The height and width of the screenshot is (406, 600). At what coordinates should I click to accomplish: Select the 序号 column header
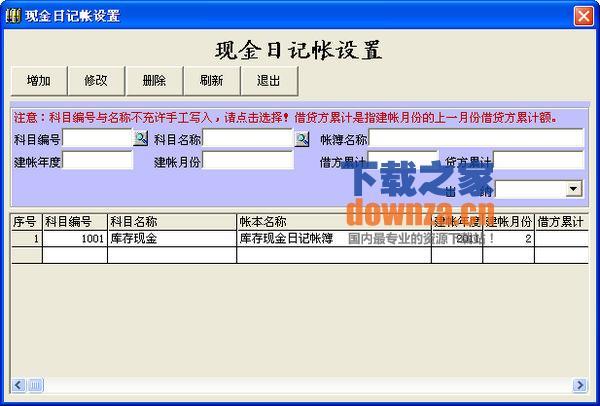click(26, 222)
